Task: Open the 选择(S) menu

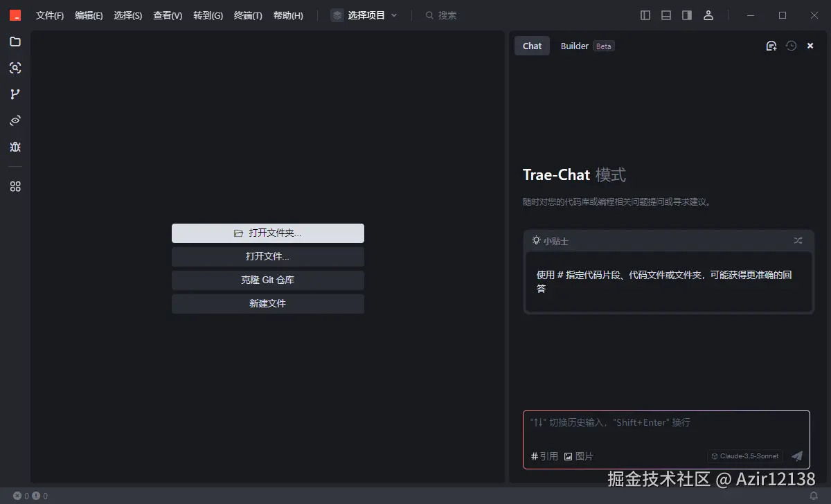Action: click(128, 15)
